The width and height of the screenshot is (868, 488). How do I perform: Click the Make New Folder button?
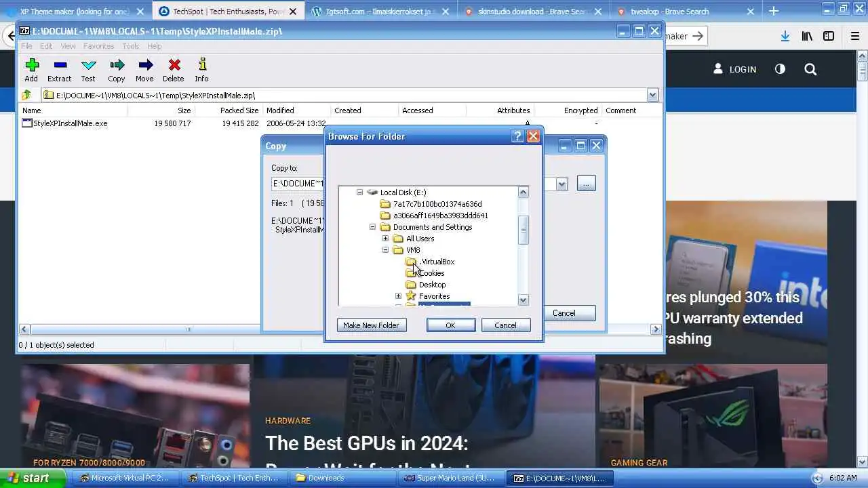coord(371,325)
